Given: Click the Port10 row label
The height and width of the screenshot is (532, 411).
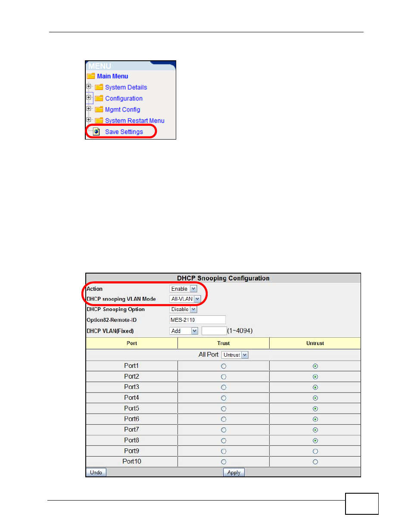Looking at the screenshot, I should 132,461.
